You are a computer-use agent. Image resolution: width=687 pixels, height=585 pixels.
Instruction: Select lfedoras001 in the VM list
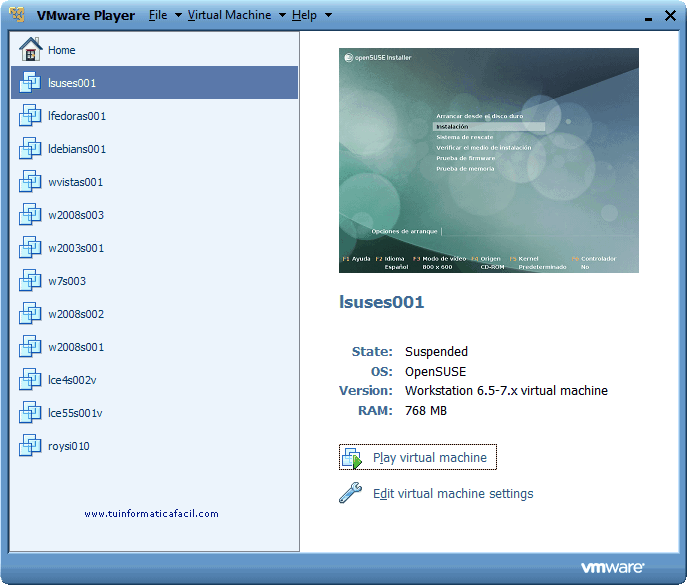click(154, 115)
